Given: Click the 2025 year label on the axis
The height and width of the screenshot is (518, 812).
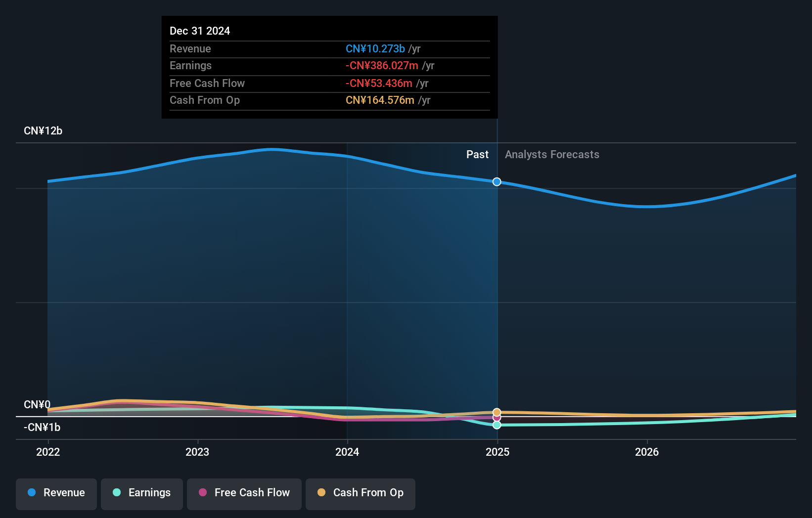Looking at the screenshot, I should (497, 452).
